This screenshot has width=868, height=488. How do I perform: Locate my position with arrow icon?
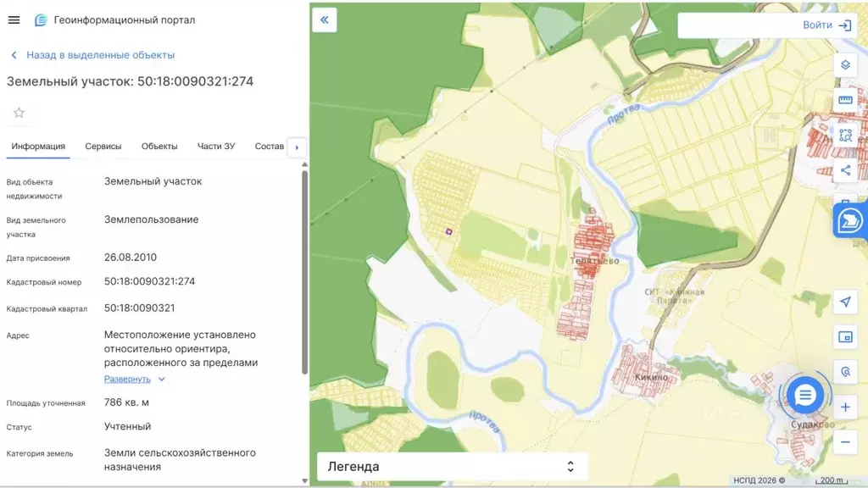tap(845, 302)
